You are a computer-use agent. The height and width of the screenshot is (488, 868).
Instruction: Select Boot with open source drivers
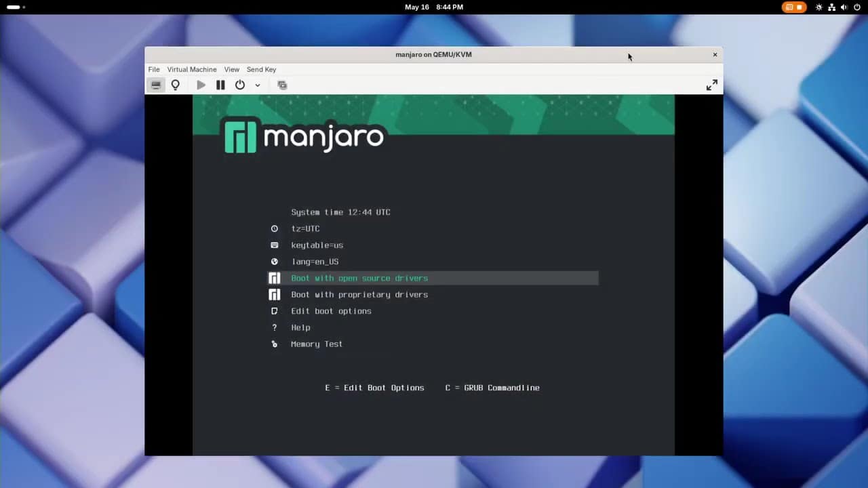359,278
